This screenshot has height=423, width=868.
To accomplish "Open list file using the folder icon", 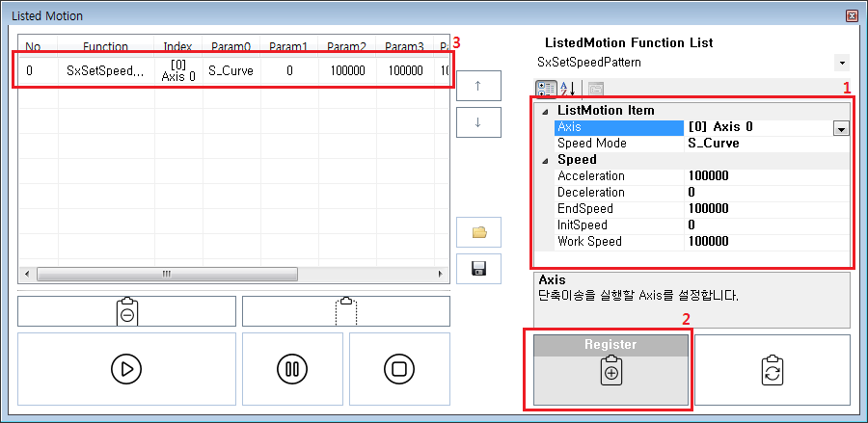I will pos(479,232).
